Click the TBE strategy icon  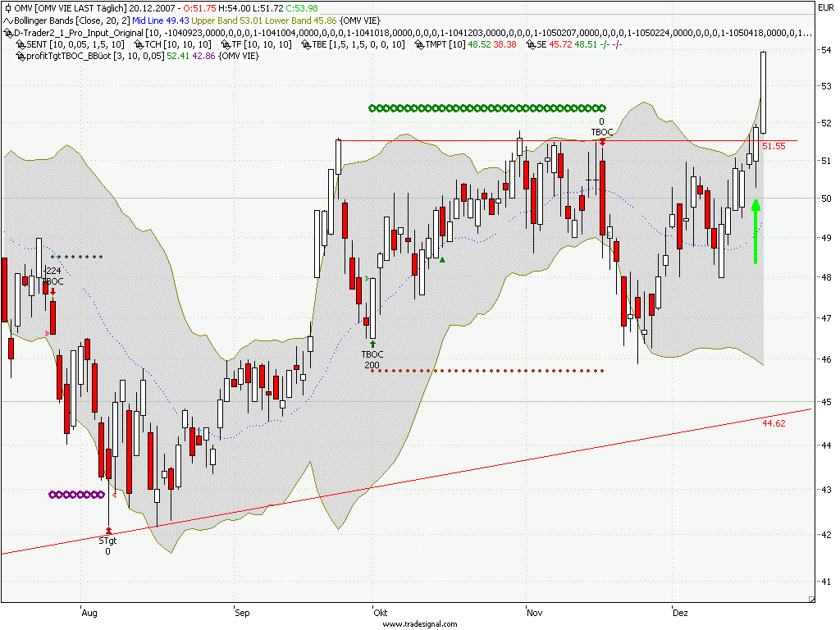coord(307,44)
